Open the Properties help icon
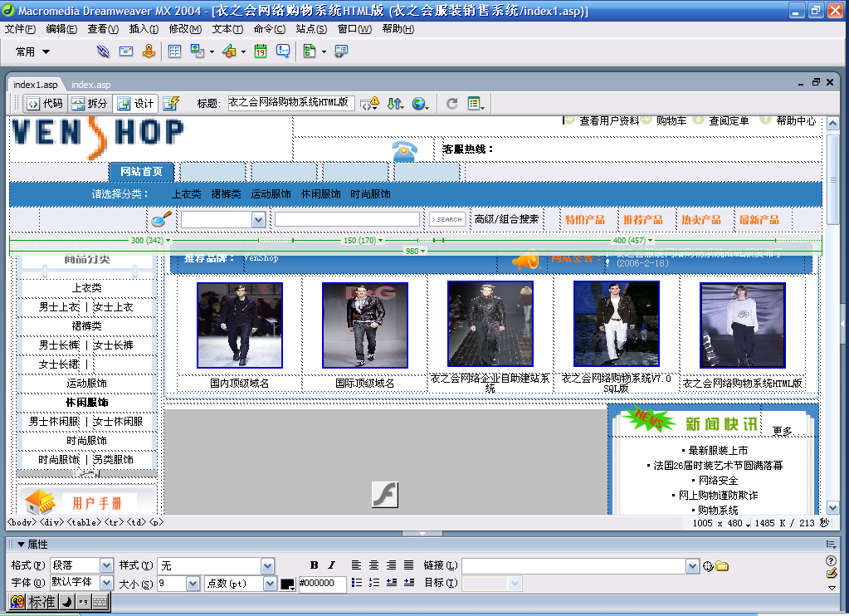 point(831,560)
